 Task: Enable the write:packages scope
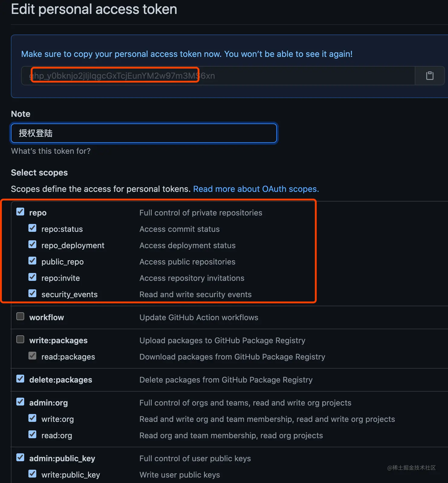pos(20,339)
